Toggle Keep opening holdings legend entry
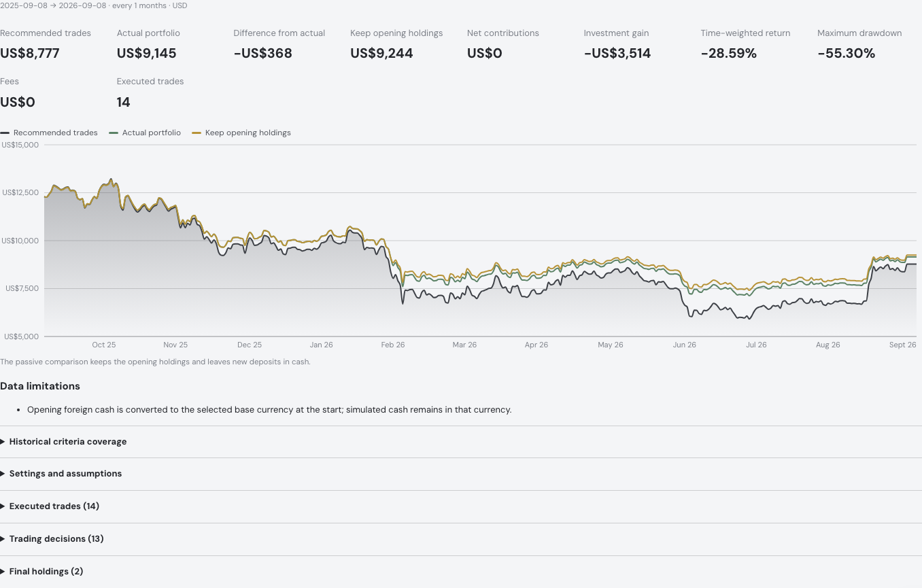 click(241, 133)
